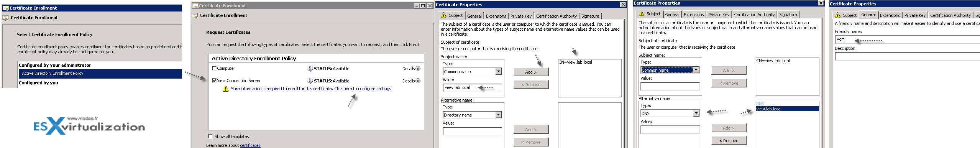Click the 'Click here to configure settings' link
980x148 pixels.
tap(363, 89)
